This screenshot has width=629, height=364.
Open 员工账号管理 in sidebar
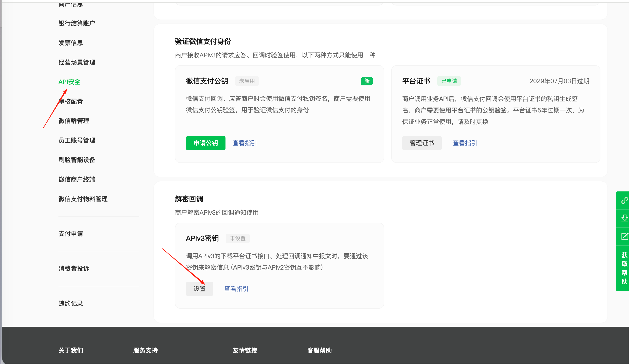(77, 140)
